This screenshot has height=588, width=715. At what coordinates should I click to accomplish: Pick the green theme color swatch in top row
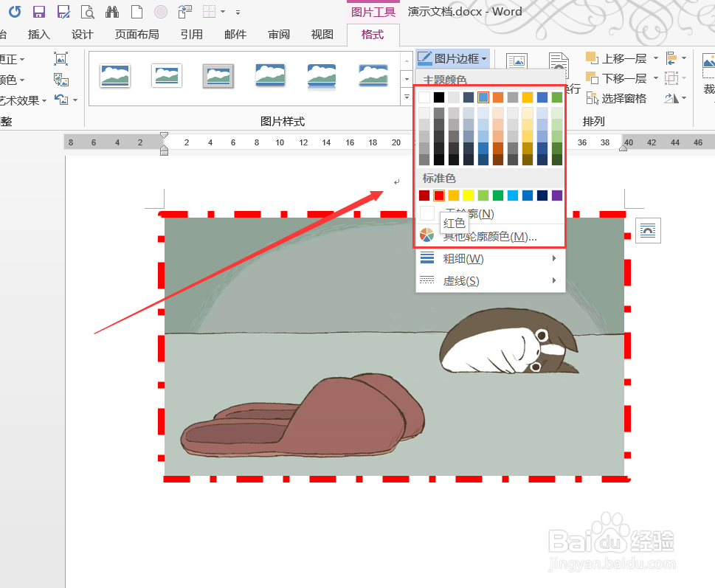(x=557, y=97)
